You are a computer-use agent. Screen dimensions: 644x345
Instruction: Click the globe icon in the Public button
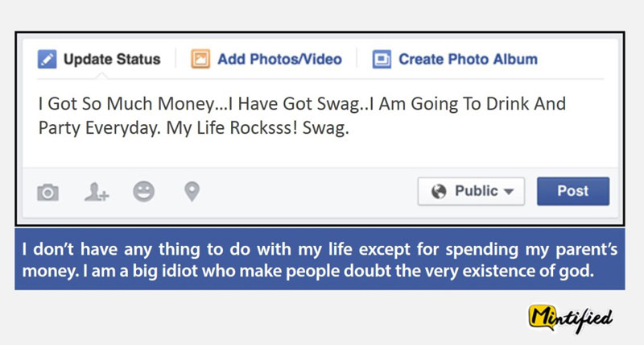click(x=439, y=191)
